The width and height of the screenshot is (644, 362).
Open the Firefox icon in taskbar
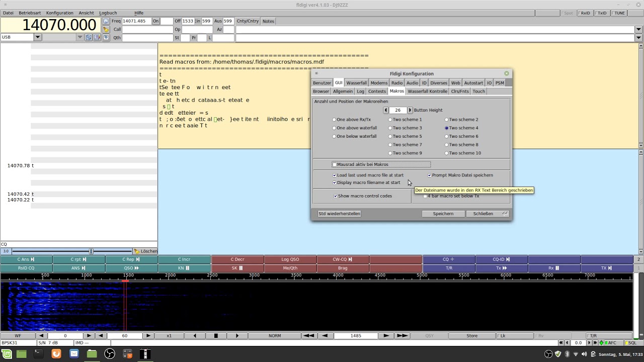pyautogui.click(x=56, y=354)
